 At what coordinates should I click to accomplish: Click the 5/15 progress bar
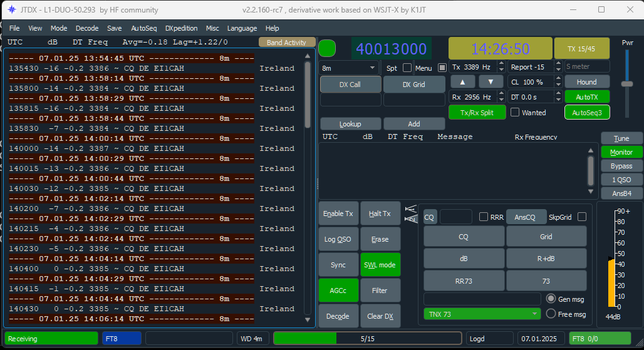pyautogui.click(x=367, y=339)
